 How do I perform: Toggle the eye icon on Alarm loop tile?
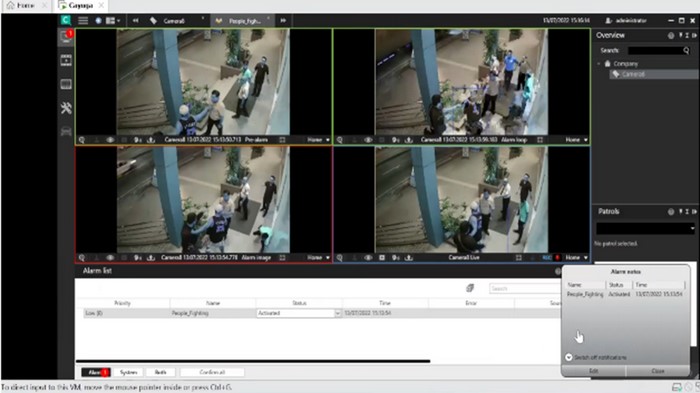point(368,140)
